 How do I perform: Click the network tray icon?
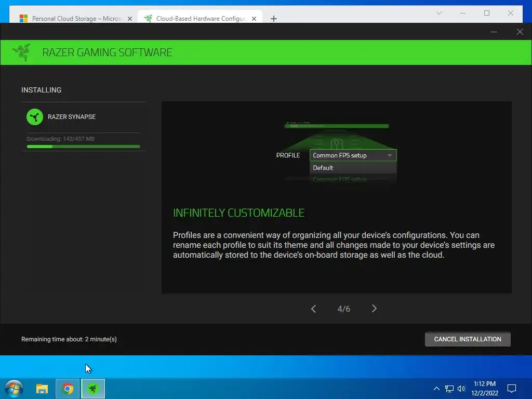[449, 389]
